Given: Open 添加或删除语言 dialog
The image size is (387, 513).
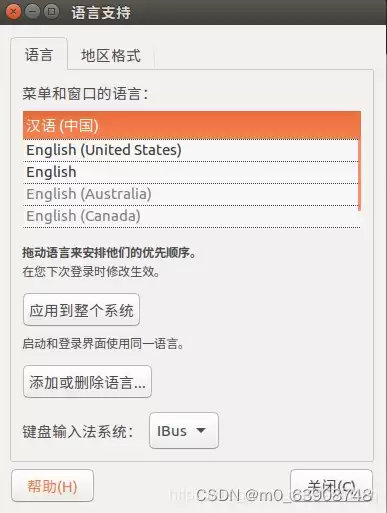Looking at the screenshot, I should point(87,382).
